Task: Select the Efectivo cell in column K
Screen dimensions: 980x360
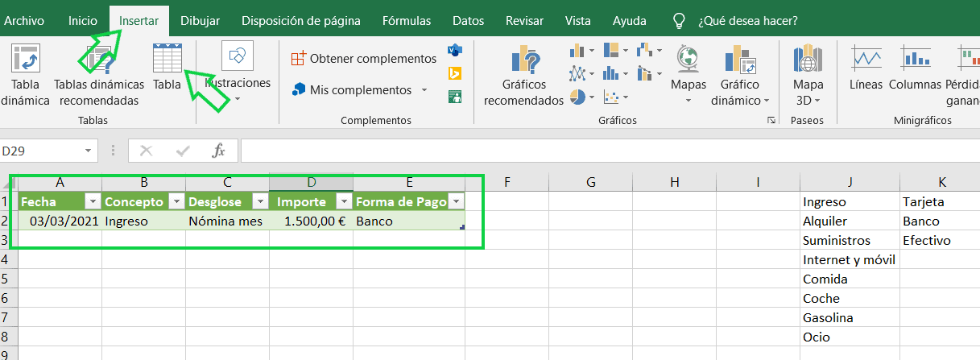Action: click(x=940, y=240)
